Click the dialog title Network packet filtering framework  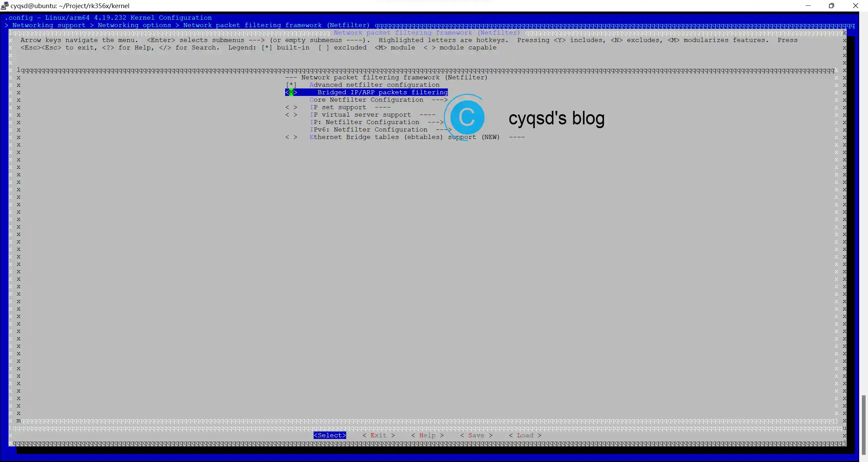point(427,33)
